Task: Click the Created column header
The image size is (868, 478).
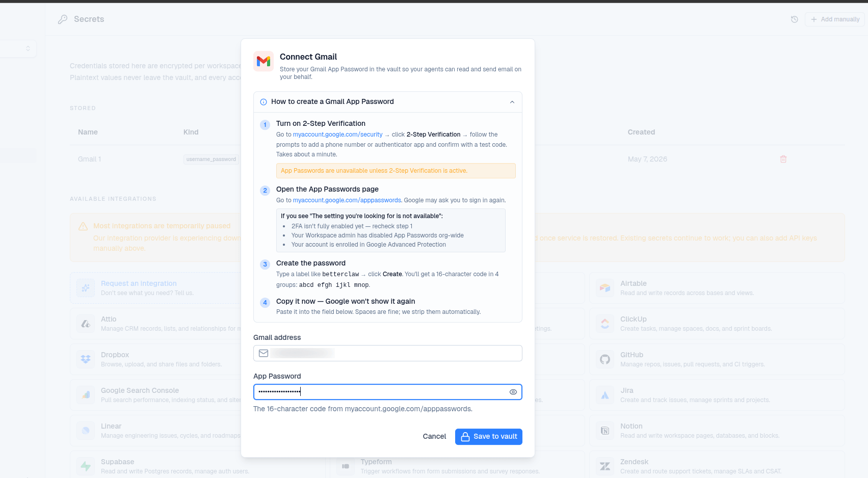Action: (641, 132)
